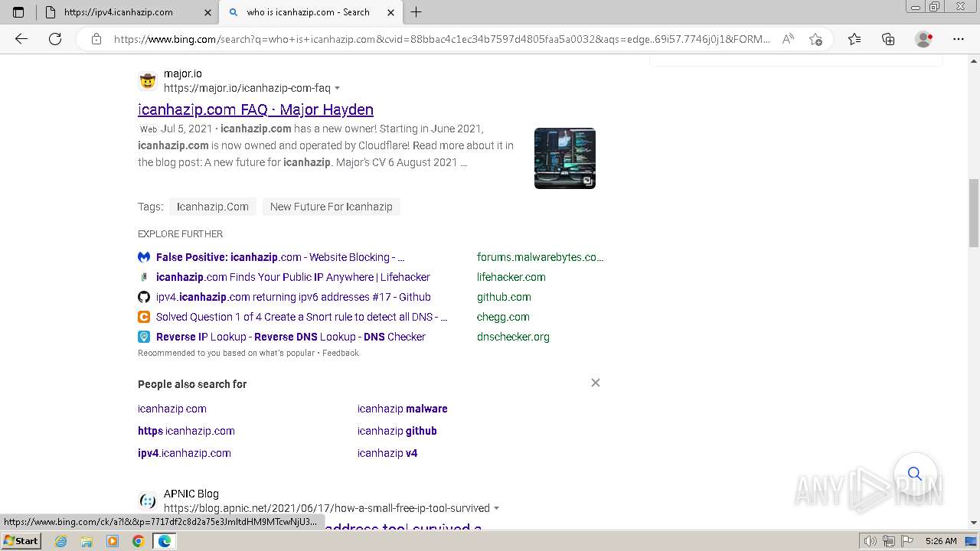
Task: Launch Google Chrome from taskbar
Action: (138, 541)
